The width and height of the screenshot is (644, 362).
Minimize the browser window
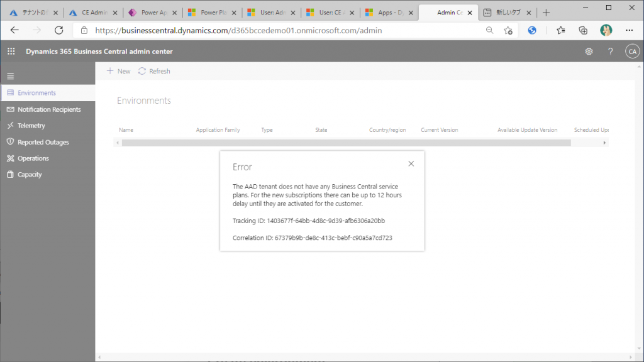586,8
